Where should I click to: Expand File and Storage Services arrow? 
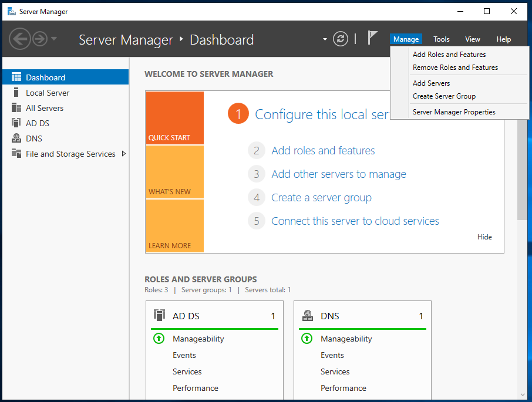coord(124,154)
